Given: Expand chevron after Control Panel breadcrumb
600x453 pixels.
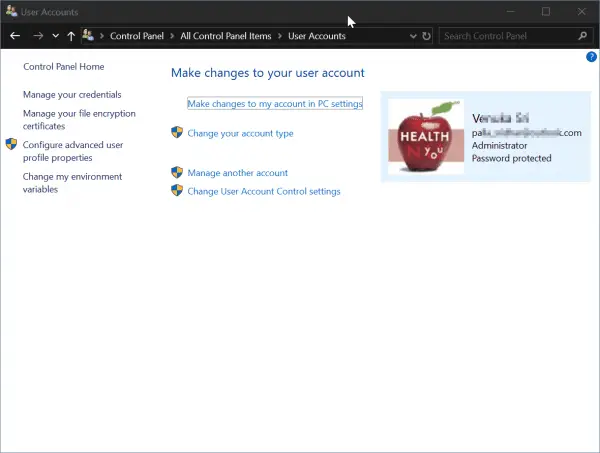Looking at the screenshot, I should pyautogui.click(x=172, y=36).
